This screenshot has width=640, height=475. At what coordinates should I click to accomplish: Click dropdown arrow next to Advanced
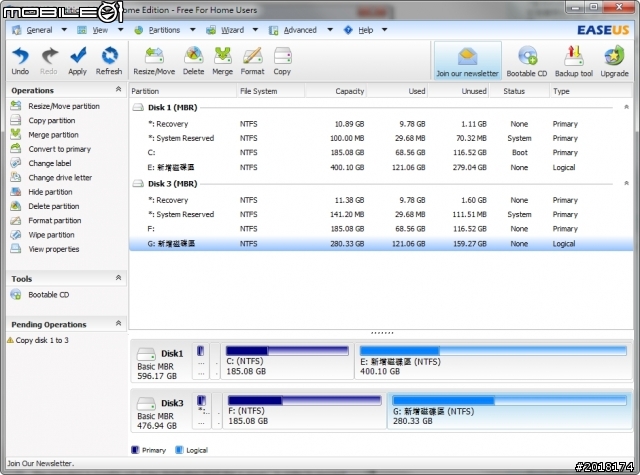(x=330, y=30)
